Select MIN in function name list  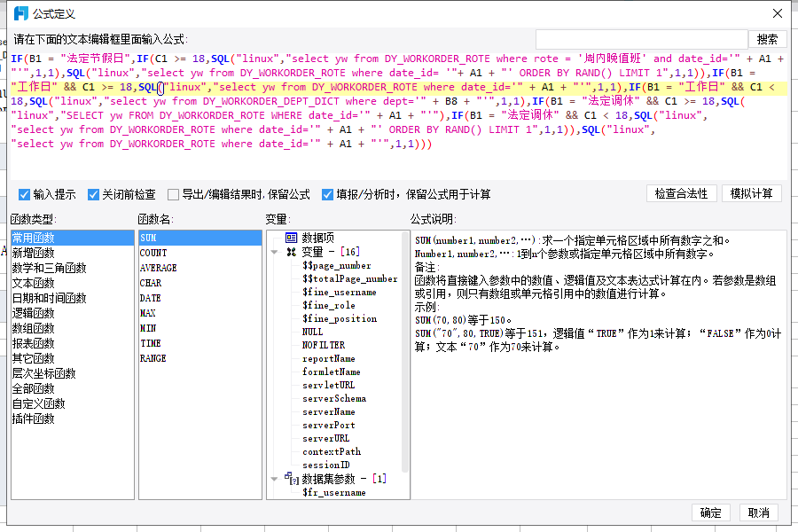click(200, 328)
